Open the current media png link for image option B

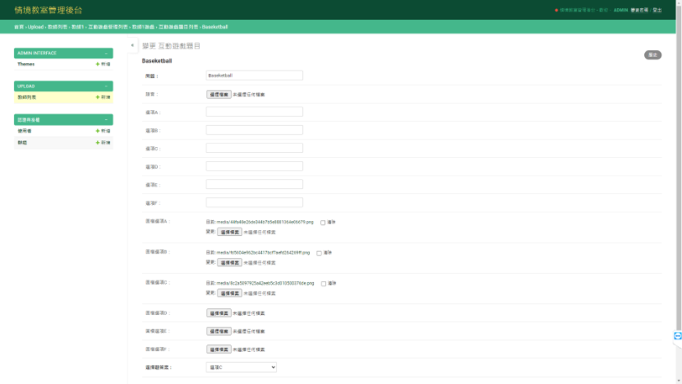click(x=263, y=253)
